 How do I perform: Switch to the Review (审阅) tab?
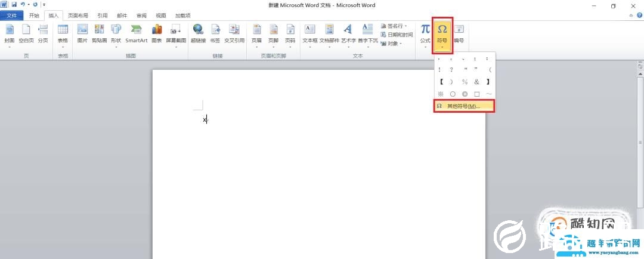(x=142, y=16)
